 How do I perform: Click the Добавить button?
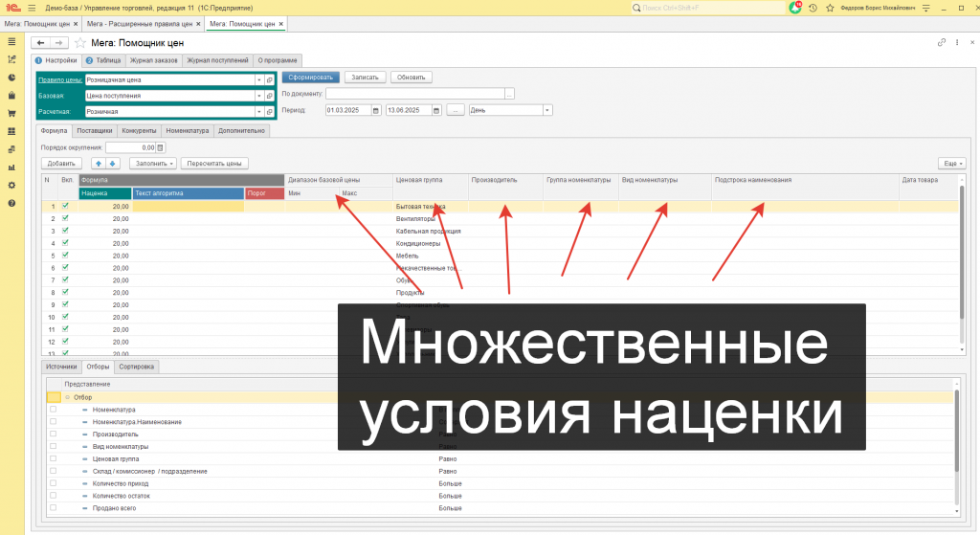[x=61, y=163]
